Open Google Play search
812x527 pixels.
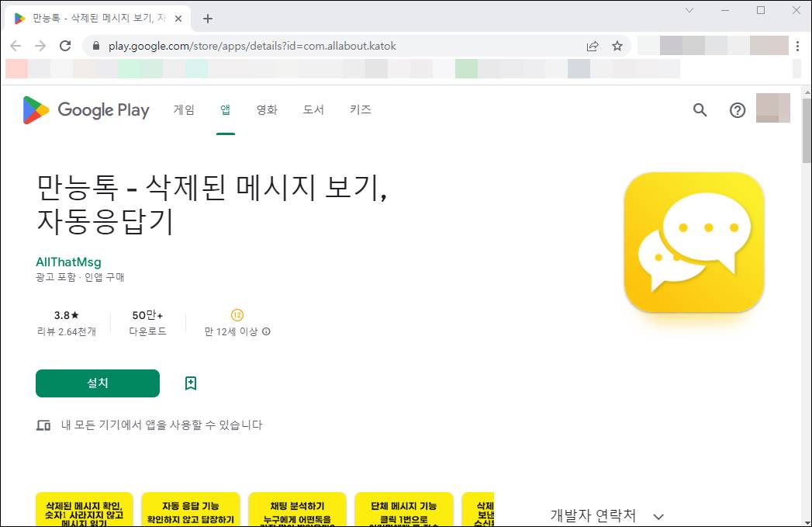coord(700,110)
